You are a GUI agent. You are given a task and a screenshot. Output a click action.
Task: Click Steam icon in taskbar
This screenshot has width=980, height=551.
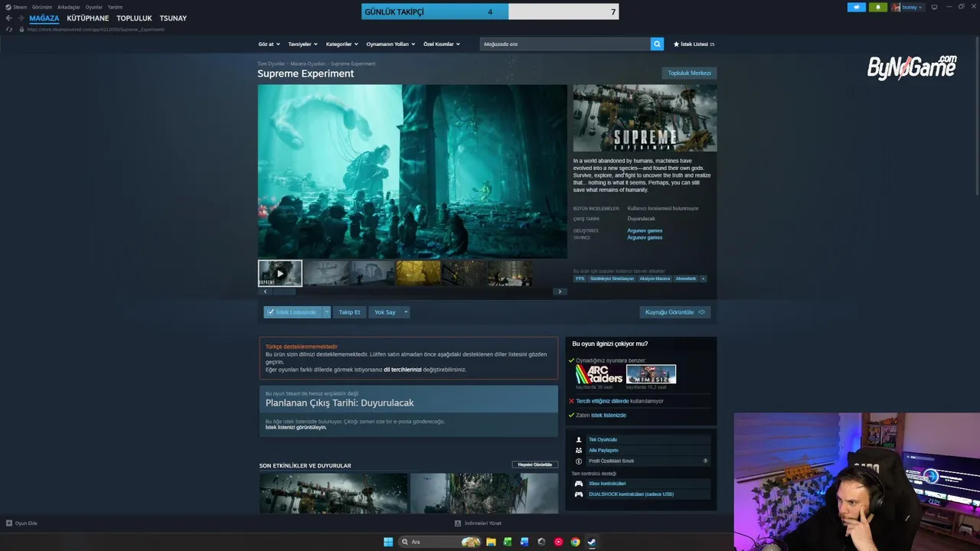click(592, 542)
